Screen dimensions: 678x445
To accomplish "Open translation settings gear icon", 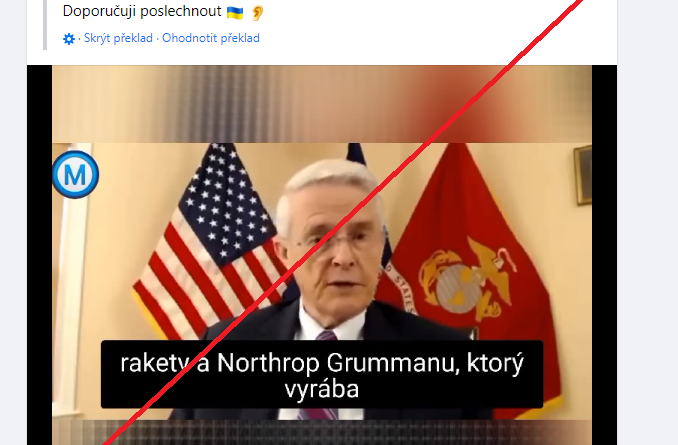I will tap(69, 39).
